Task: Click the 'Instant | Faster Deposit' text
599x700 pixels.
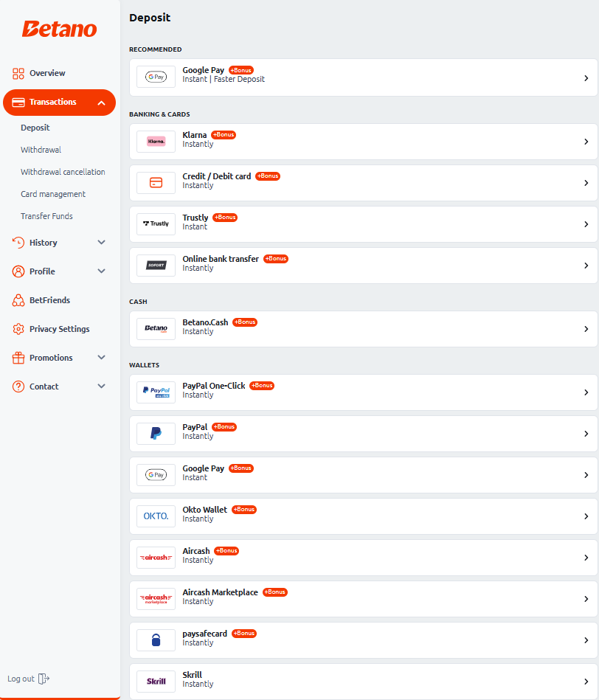Action: (x=224, y=80)
